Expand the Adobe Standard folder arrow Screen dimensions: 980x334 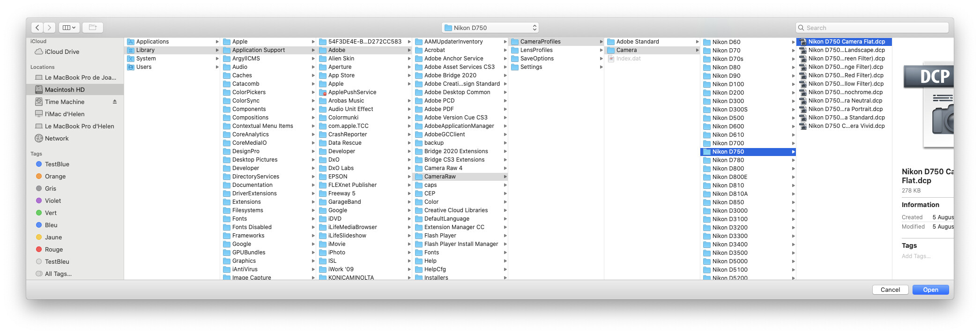pos(697,42)
